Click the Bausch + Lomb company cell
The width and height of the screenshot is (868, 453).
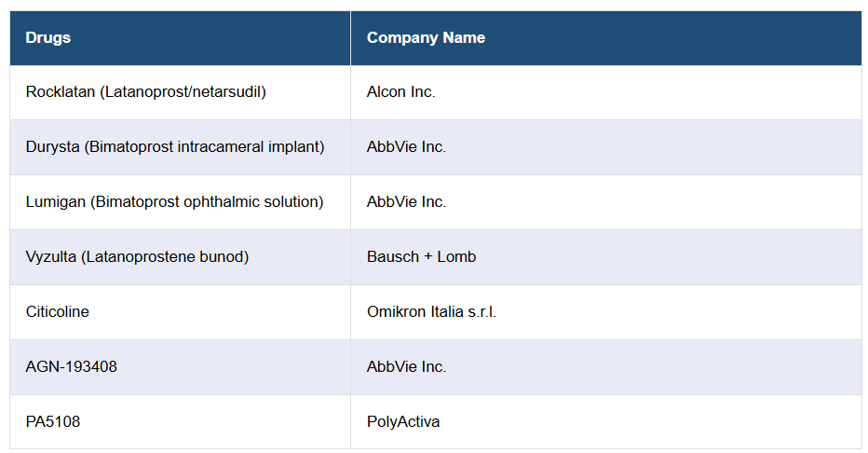tap(421, 257)
